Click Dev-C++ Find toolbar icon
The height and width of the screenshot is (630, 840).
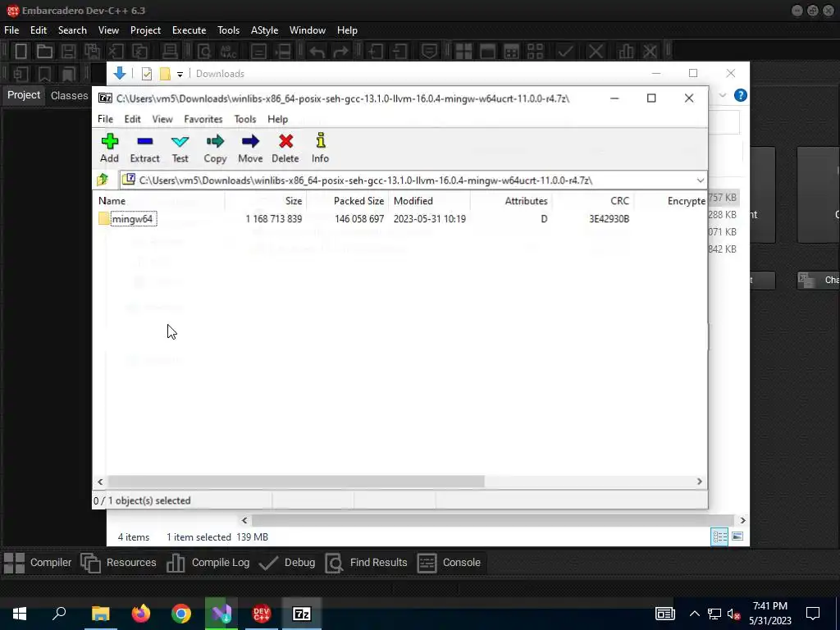tap(204, 52)
